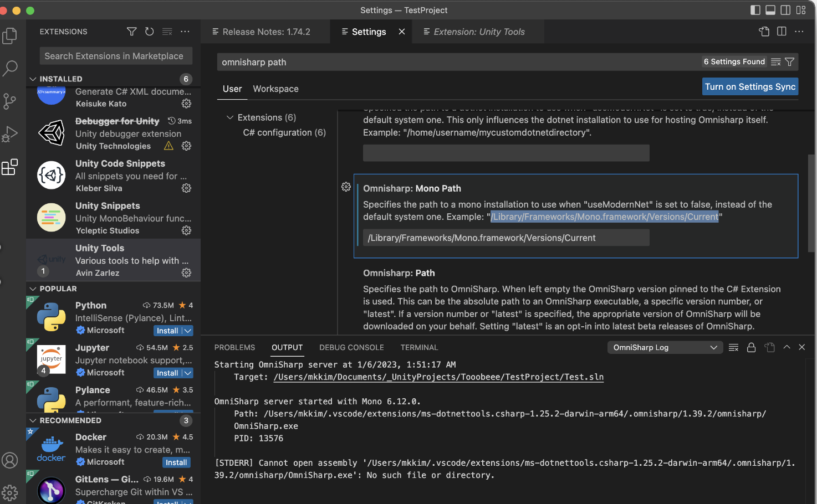Turn on Settings Sync

point(750,86)
